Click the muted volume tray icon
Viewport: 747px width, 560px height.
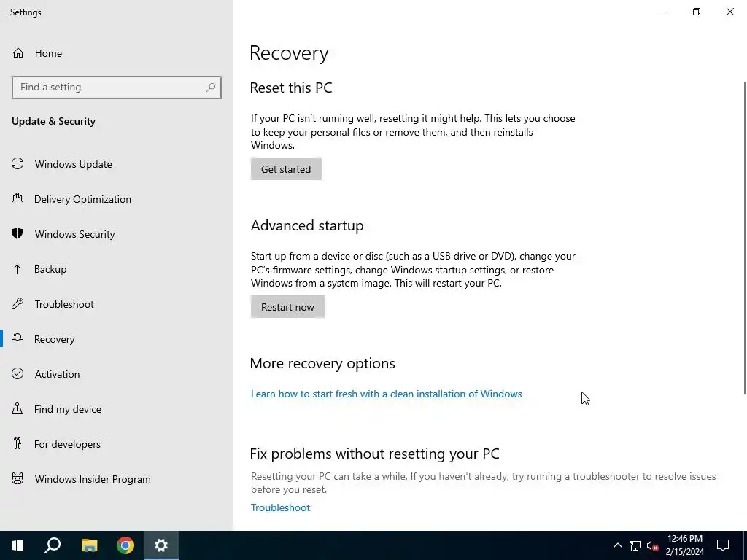pyautogui.click(x=653, y=545)
